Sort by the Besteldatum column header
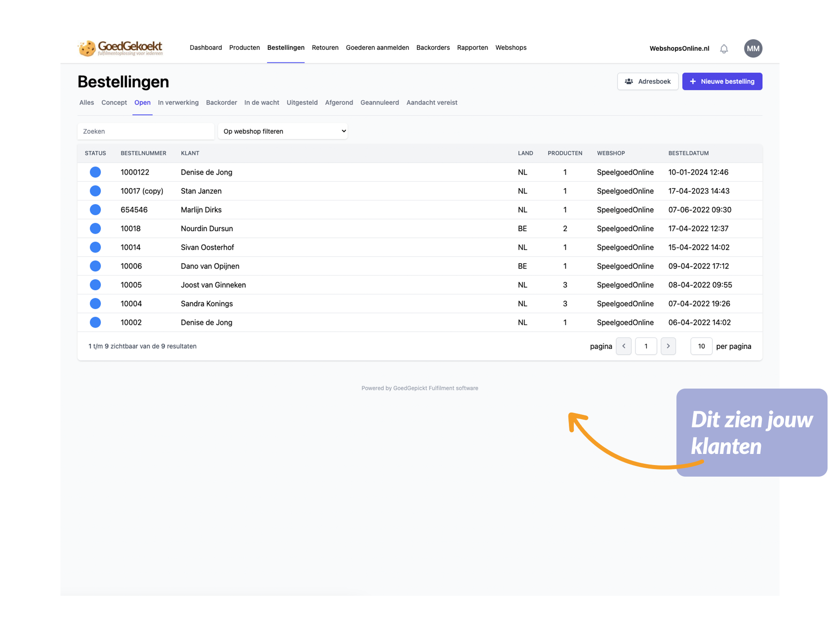The width and height of the screenshot is (840, 630). point(688,153)
